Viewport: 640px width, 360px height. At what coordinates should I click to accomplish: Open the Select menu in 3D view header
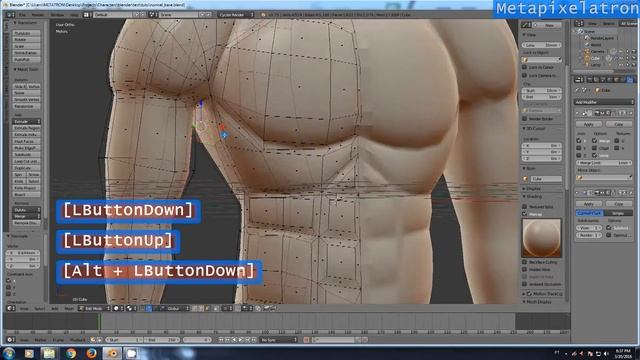[40, 309]
